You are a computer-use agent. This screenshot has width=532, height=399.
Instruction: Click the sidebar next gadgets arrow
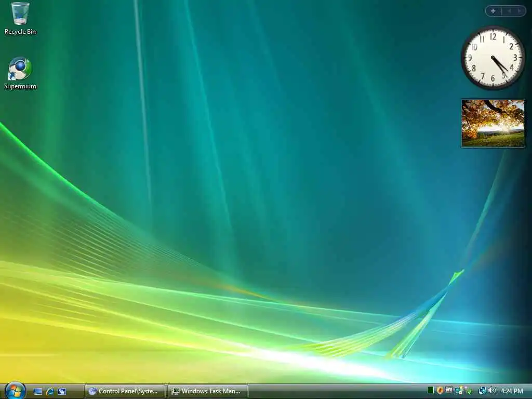(519, 11)
